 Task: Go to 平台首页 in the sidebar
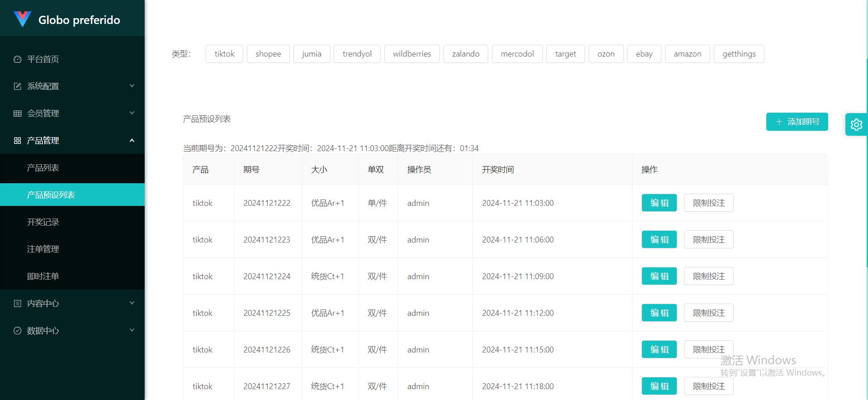point(72,59)
